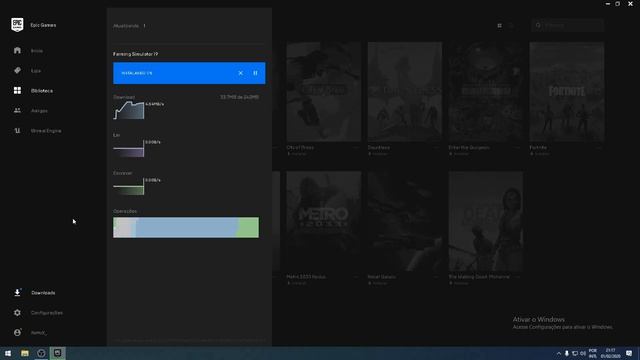Open The Walking Dead Michonne cover thumbnail

click(x=486, y=222)
